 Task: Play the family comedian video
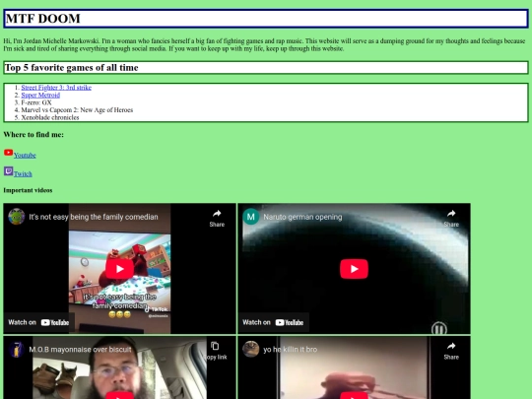pos(119,269)
